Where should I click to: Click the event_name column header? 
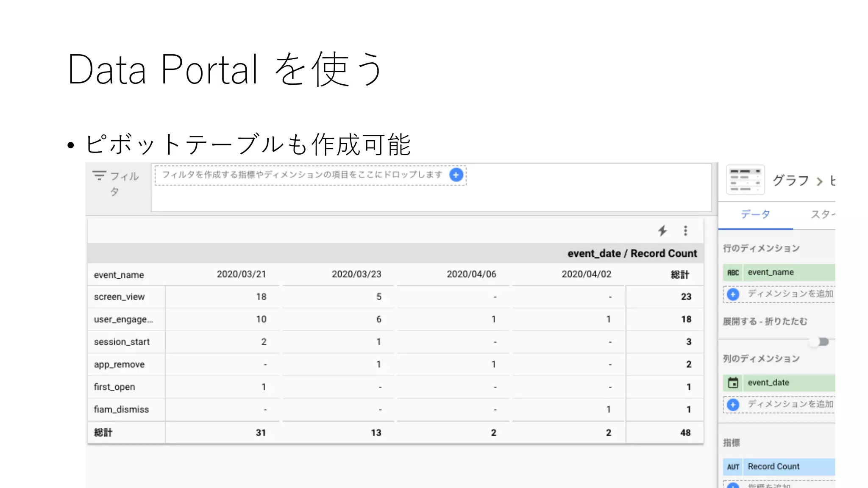pos(119,275)
